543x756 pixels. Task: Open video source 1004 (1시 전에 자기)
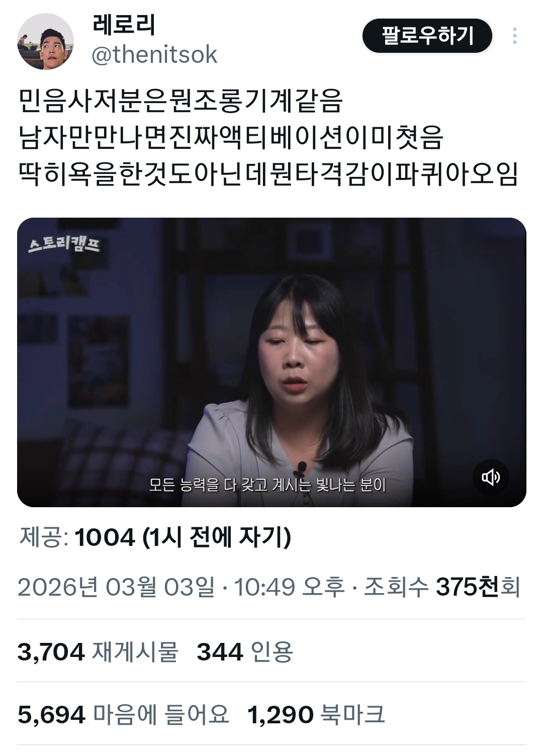(x=183, y=537)
